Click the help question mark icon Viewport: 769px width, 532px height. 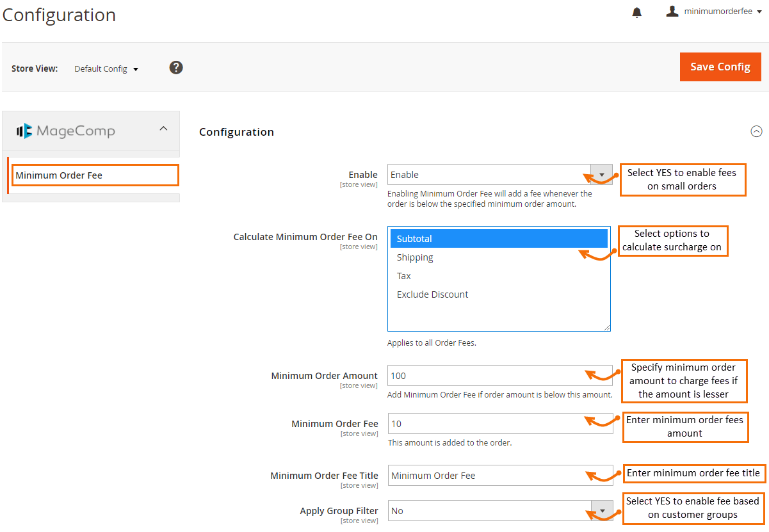pos(176,67)
